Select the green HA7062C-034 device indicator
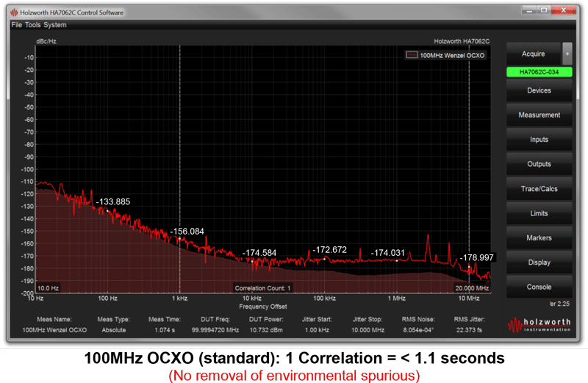 click(x=539, y=71)
